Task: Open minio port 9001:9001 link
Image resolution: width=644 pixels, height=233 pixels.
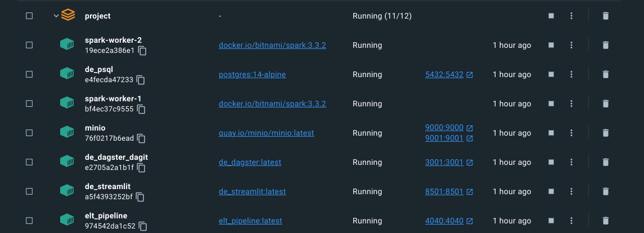Action: (444, 138)
